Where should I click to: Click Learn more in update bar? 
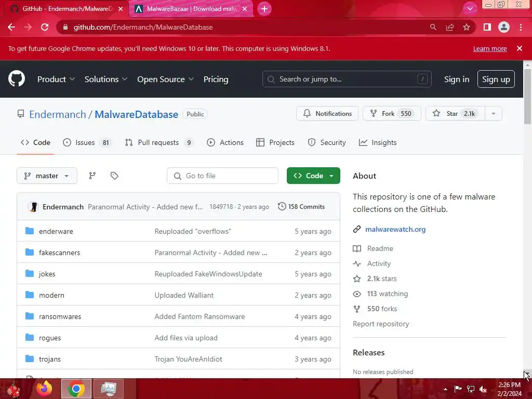(490, 48)
